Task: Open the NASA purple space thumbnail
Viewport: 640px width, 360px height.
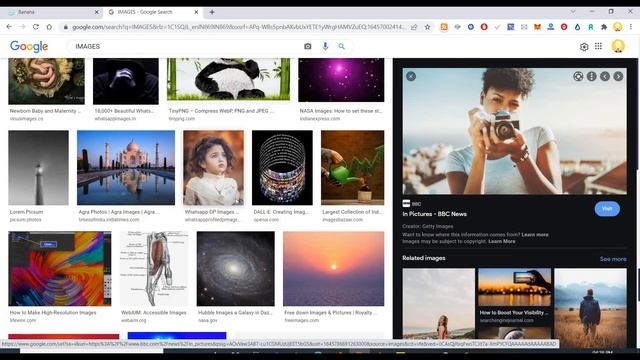Action: (x=341, y=80)
